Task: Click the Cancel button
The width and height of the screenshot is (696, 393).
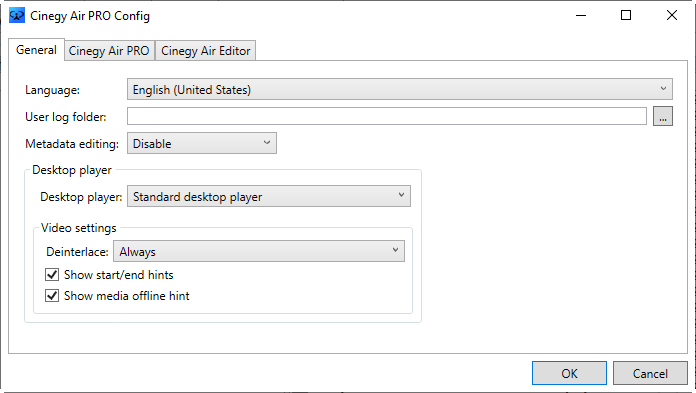Action: click(x=650, y=373)
